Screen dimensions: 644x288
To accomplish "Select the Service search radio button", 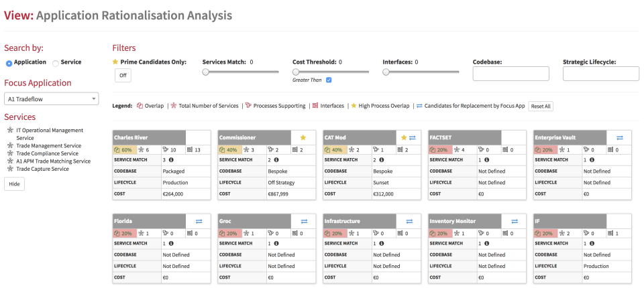I will [x=56, y=63].
